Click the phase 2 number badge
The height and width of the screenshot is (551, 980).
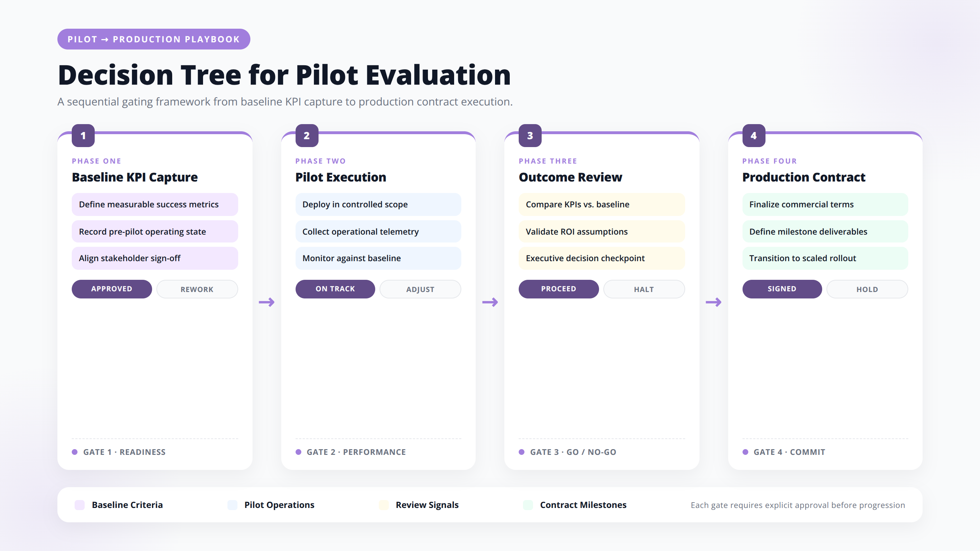(x=307, y=136)
